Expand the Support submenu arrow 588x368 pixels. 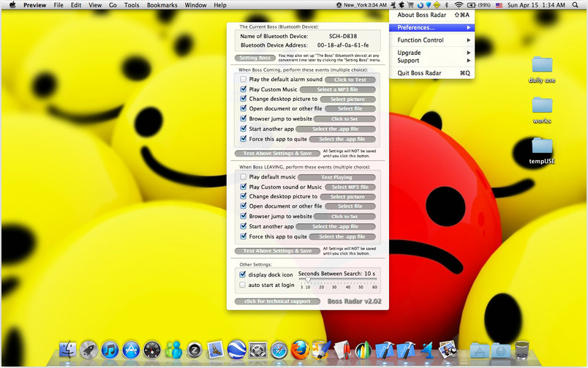[468, 61]
